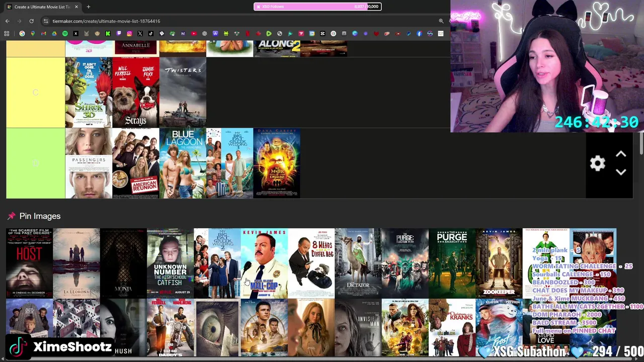Go back using the browser back arrow
Image resolution: width=644 pixels, height=362 pixels.
8,21
